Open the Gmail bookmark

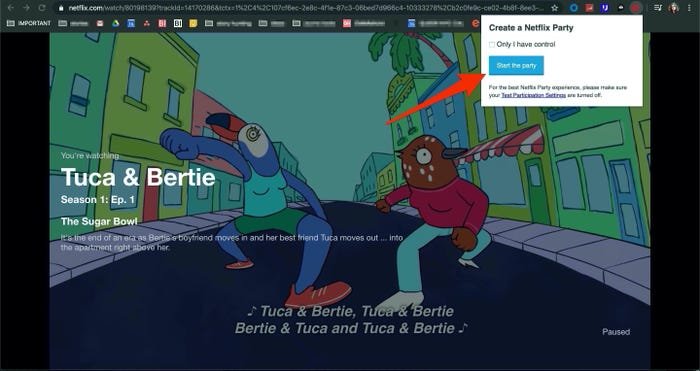pyautogui.click(x=100, y=23)
